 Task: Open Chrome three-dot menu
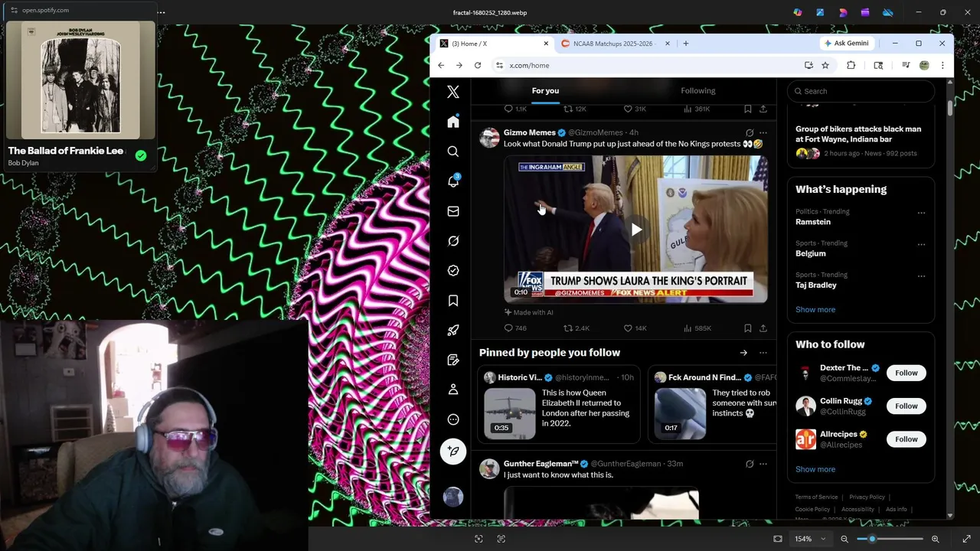[942, 65]
